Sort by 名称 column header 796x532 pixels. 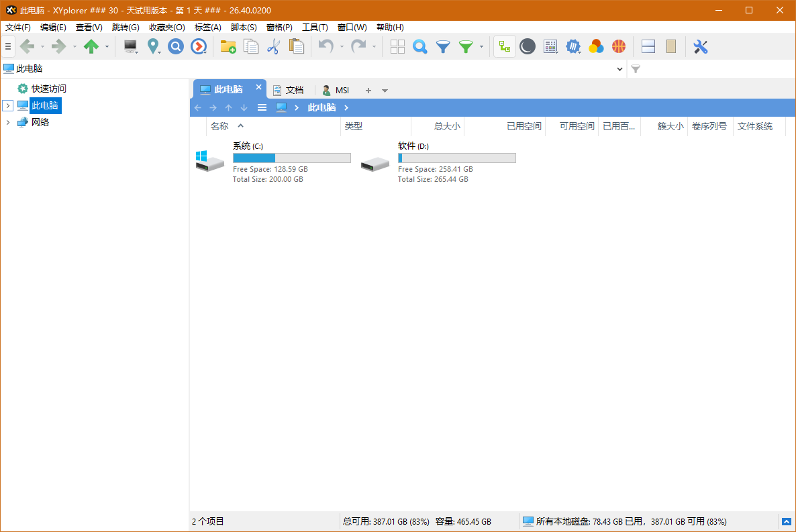click(x=274, y=126)
